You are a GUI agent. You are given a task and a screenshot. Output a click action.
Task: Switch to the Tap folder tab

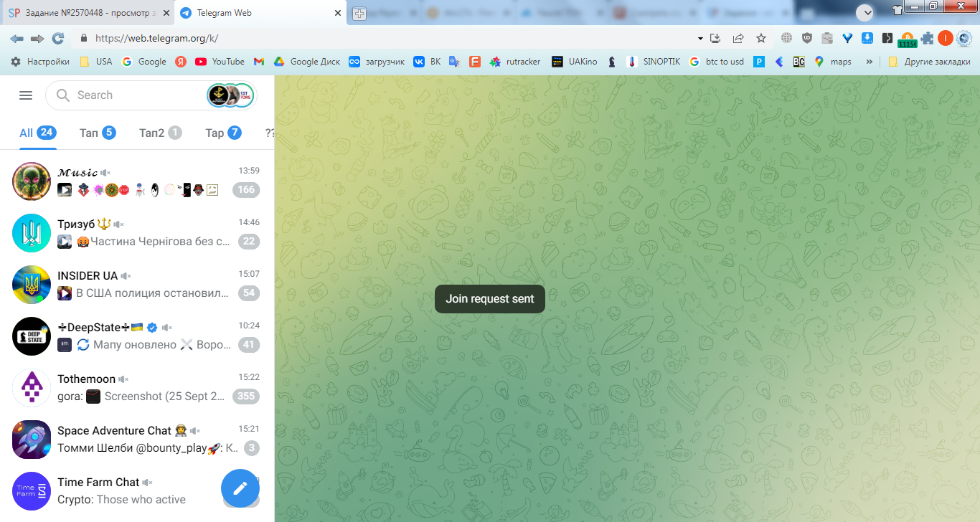click(223, 133)
